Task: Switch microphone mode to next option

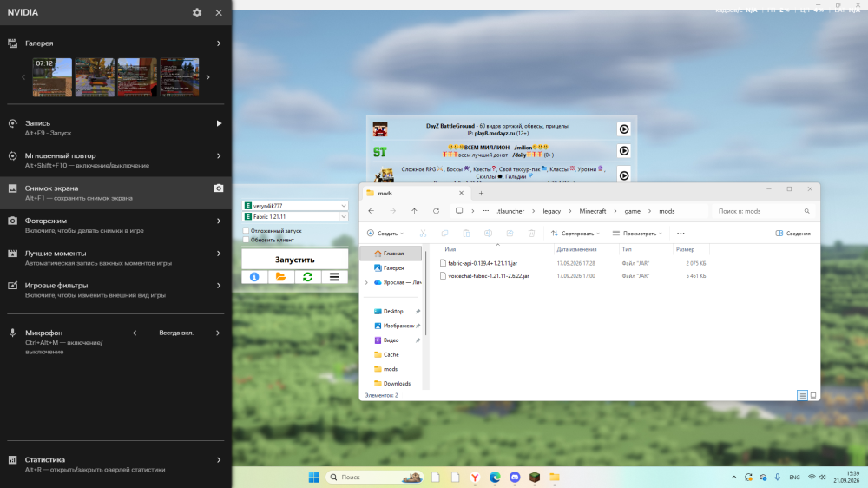Action: [x=218, y=333]
